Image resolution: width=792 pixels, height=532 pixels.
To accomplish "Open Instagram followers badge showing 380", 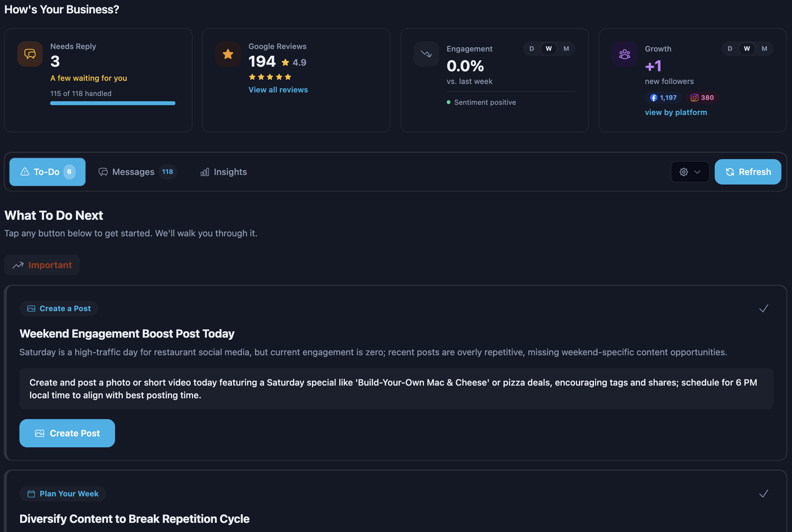I will (x=702, y=98).
